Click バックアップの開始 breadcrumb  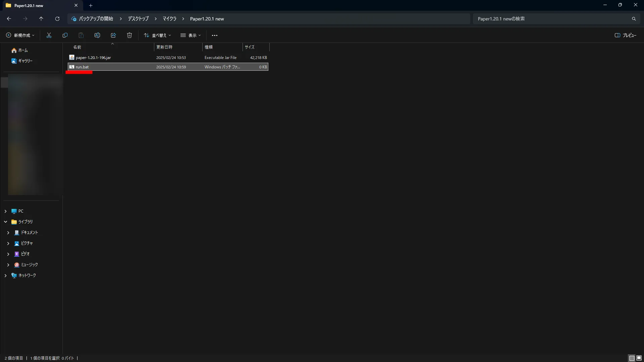(x=96, y=19)
